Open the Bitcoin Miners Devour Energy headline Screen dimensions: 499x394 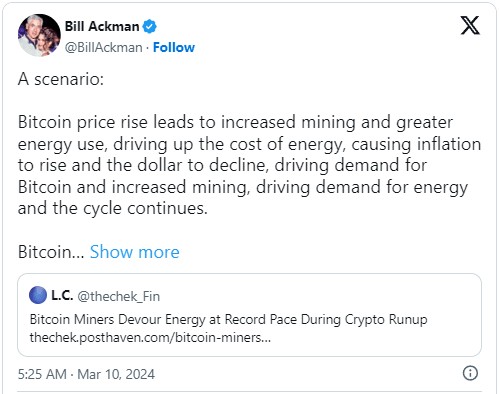click(229, 319)
